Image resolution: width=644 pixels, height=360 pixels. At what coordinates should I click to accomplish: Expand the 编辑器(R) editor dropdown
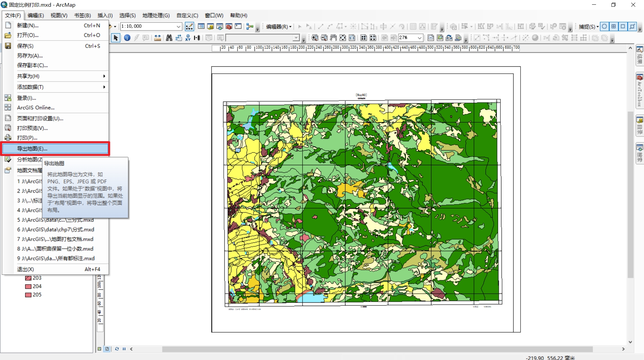click(279, 26)
